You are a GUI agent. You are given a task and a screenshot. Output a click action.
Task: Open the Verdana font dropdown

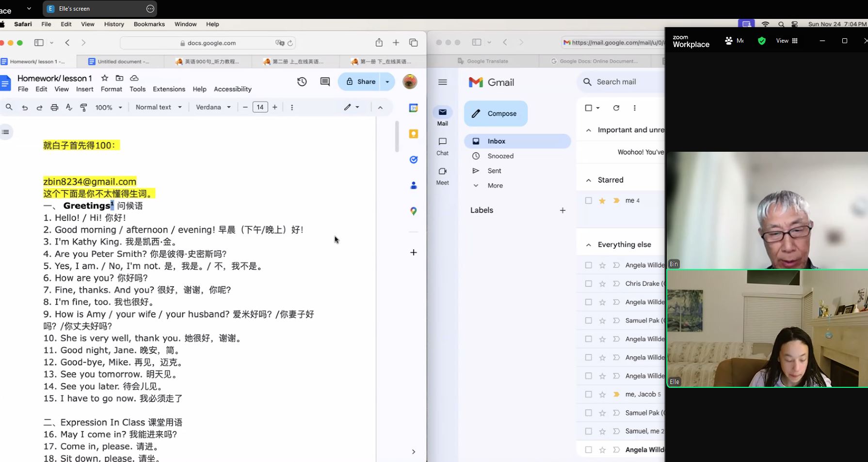click(x=213, y=107)
